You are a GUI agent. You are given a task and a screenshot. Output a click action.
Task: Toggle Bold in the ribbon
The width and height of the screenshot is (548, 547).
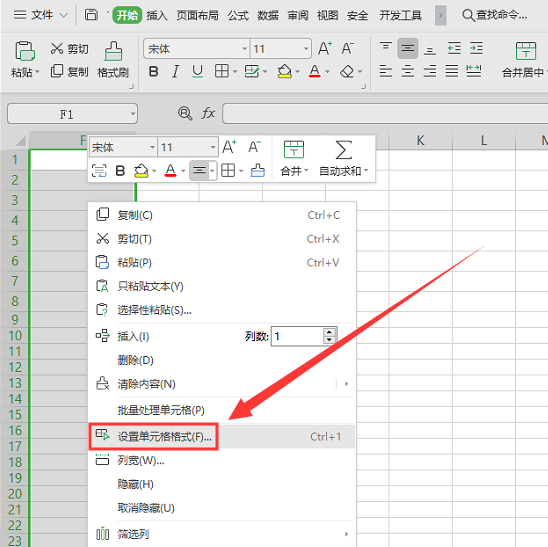(x=153, y=71)
